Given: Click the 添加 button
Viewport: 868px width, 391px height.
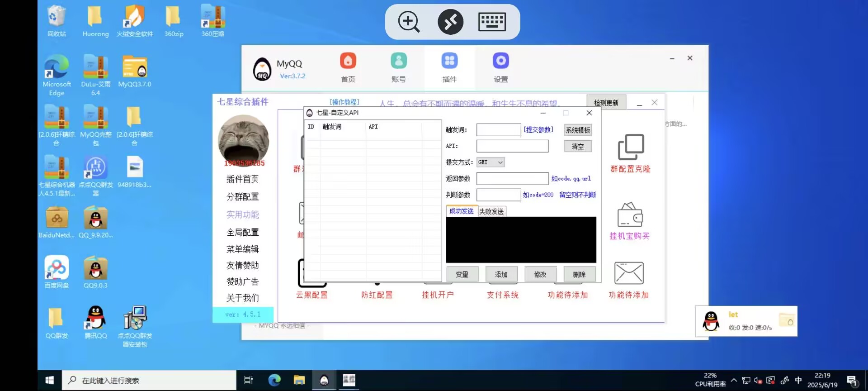Looking at the screenshot, I should pyautogui.click(x=501, y=274).
